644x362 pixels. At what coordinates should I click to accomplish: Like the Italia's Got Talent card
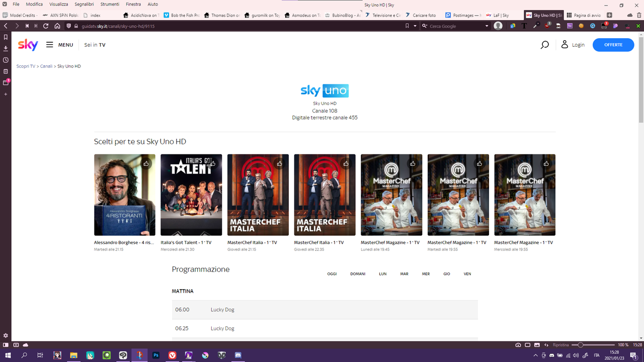point(213,163)
